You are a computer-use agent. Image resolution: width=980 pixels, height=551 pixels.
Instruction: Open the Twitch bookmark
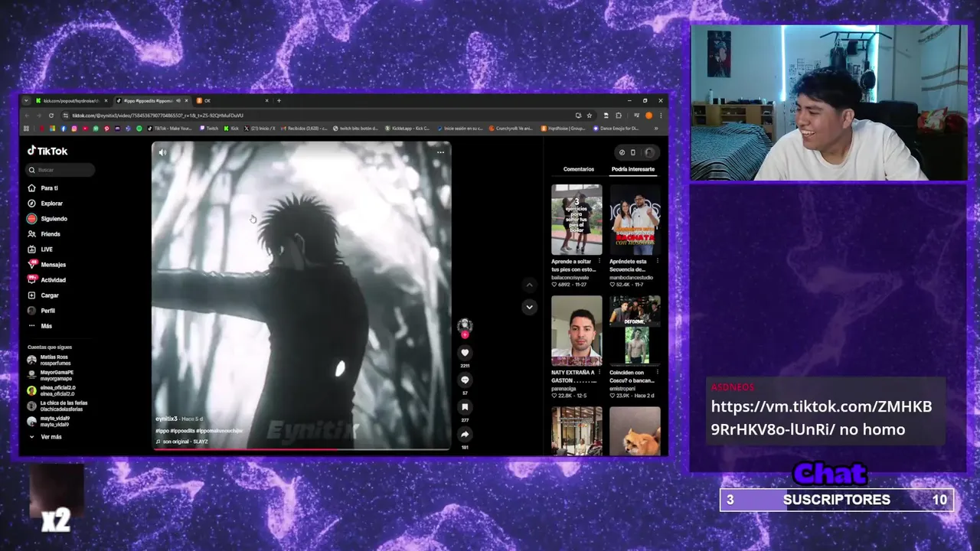click(x=209, y=128)
